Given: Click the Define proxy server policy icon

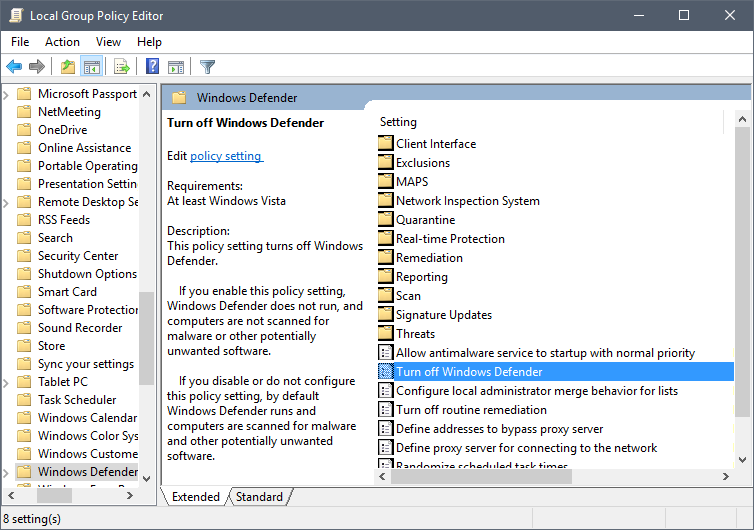Looking at the screenshot, I should 386,447.
